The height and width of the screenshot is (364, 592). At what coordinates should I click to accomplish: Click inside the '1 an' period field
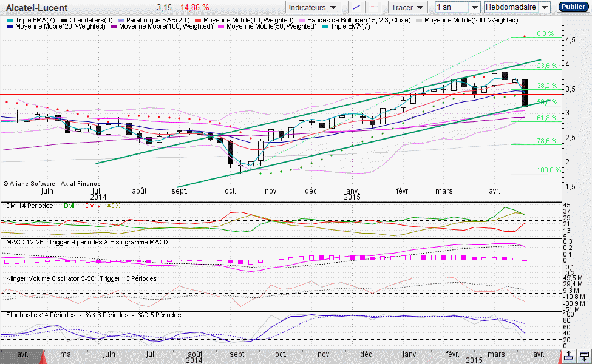pos(452,7)
